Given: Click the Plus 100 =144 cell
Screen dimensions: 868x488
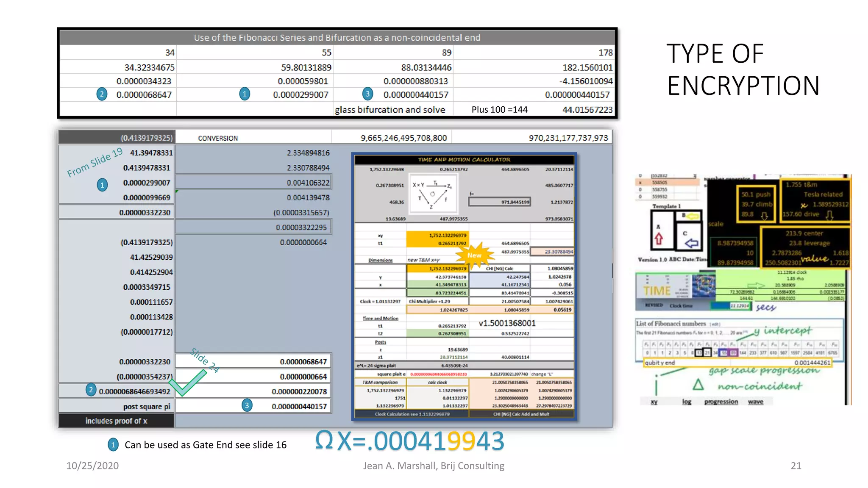Looking at the screenshot, I should 500,110.
